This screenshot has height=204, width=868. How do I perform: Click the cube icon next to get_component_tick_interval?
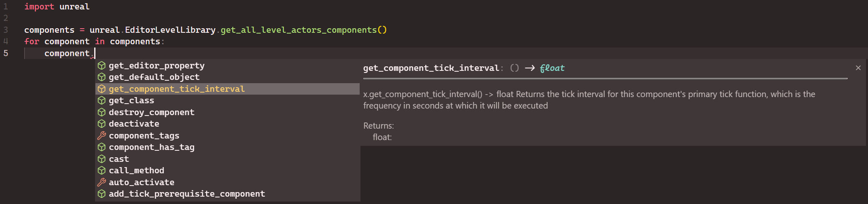(x=102, y=89)
